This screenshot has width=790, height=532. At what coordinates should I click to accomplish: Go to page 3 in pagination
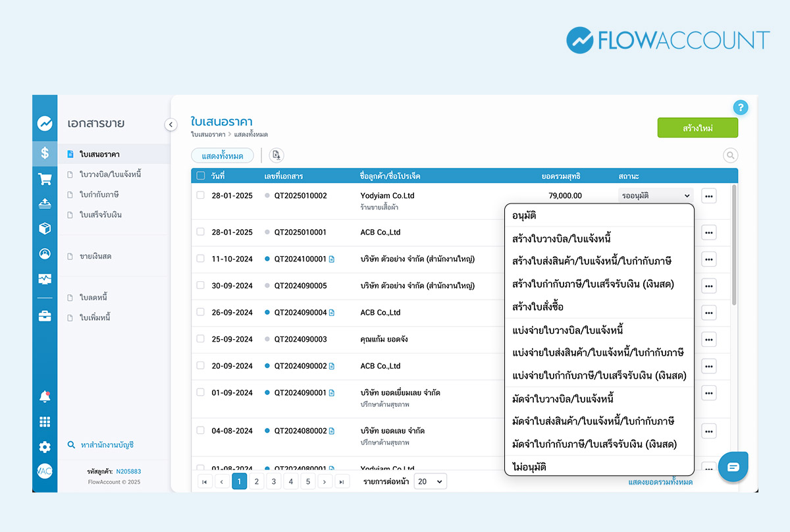[x=273, y=481]
